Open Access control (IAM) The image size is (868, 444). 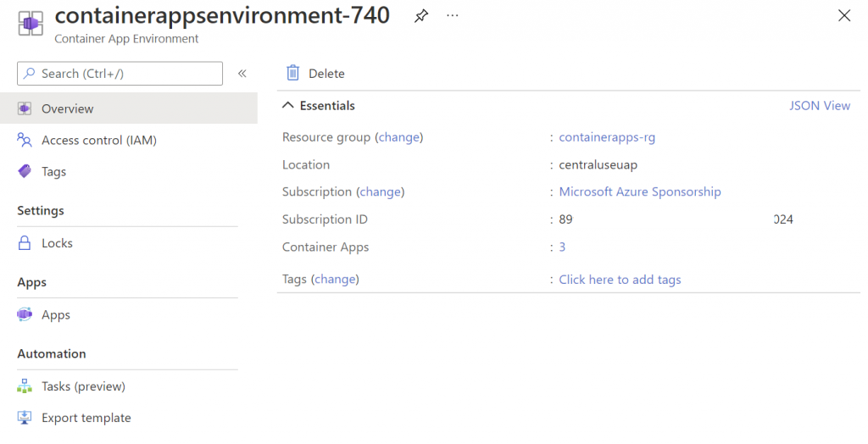pos(99,140)
